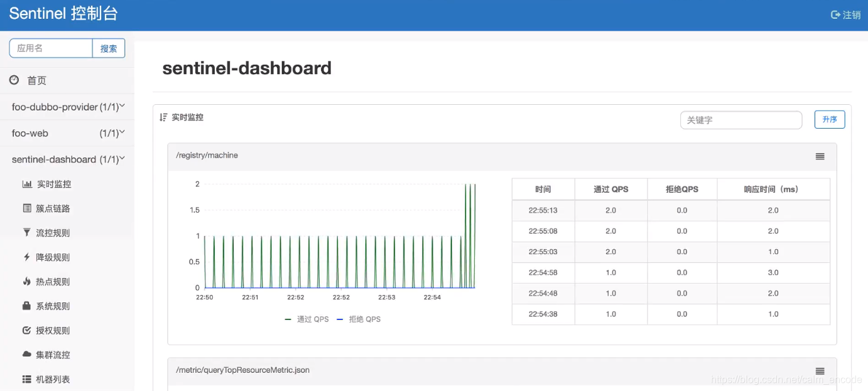Click the 拒绝QPS column header
The width and height of the screenshot is (868, 391).
pos(682,189)
